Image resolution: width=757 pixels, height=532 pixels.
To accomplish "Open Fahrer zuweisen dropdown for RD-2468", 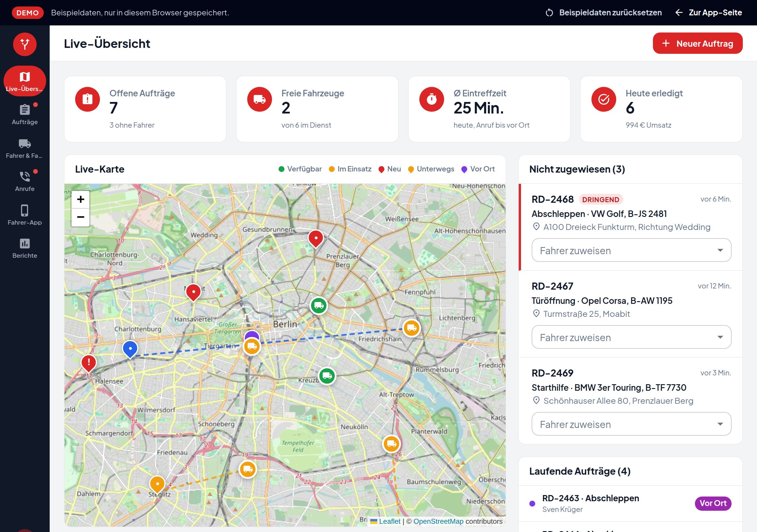I will coord(631,250).
